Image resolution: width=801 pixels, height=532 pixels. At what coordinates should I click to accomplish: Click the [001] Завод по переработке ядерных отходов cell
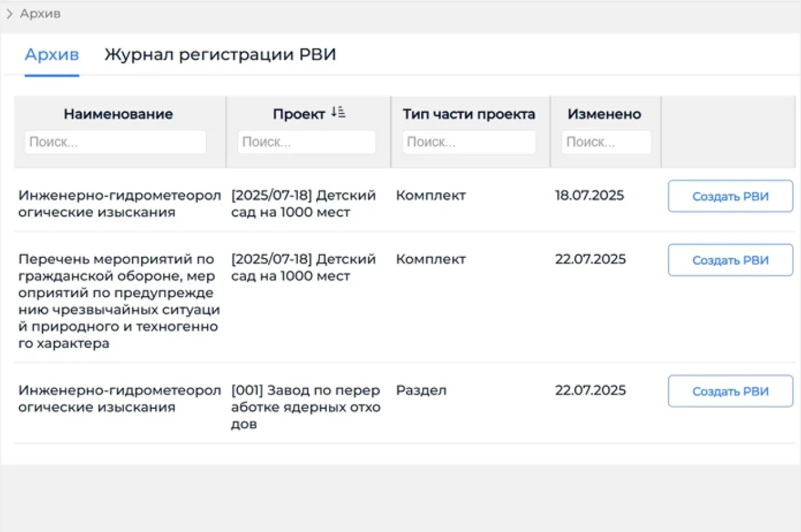click(306, 407)
